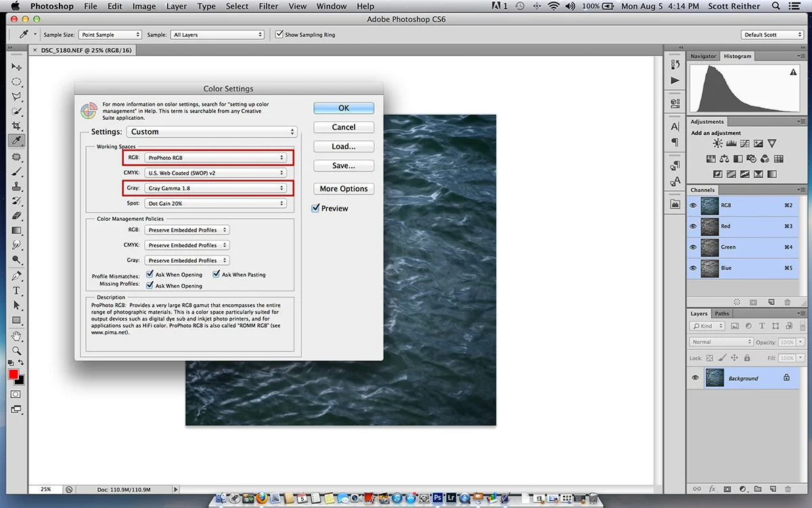Viewport: 812px width, 508px height.
Task: Add a Levels adjustment
Action: 731,144
